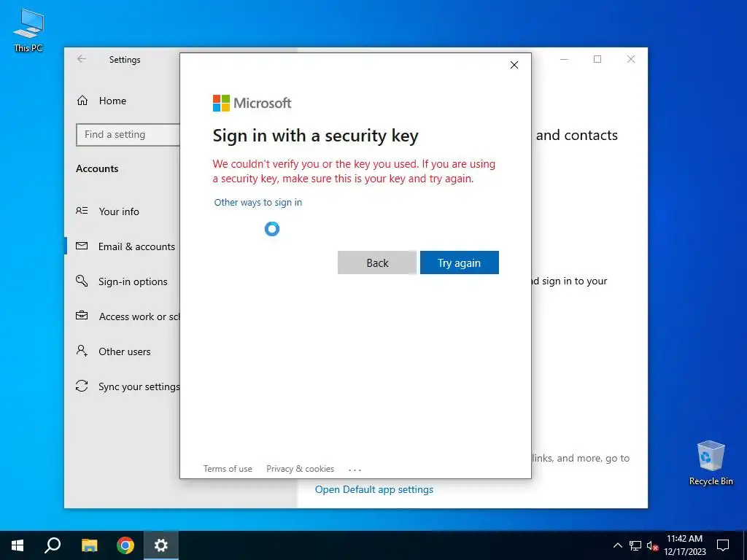Click the Email & accounts envelope icon

point(82,246)
